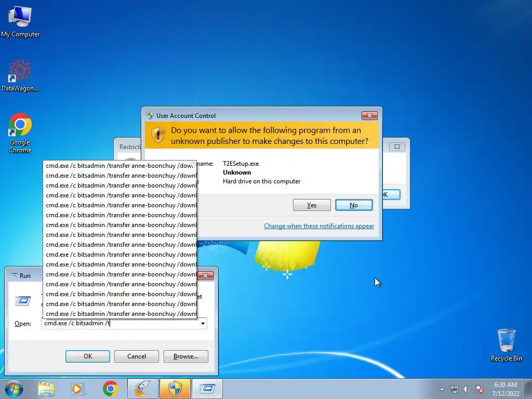This screenshot has width=532, height=399.
Task: Click Yes in User Account Control
Action: (x=312, y=205)
